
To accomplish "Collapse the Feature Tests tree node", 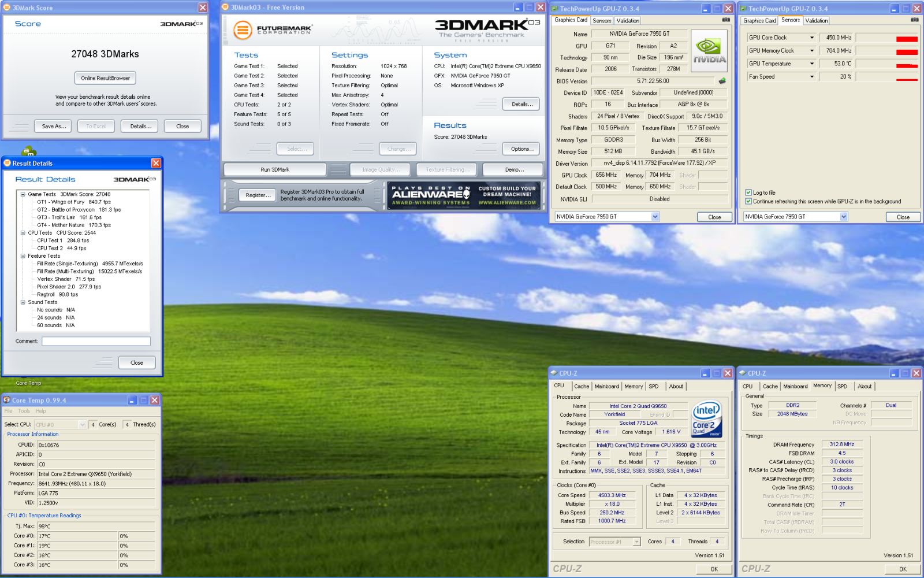I will coord(23,256).
